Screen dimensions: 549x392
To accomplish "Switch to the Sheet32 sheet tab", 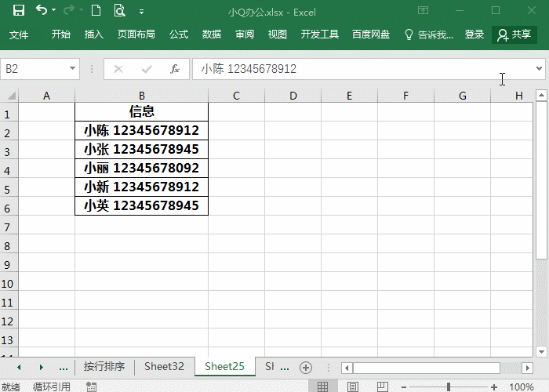I will point(164,366).
